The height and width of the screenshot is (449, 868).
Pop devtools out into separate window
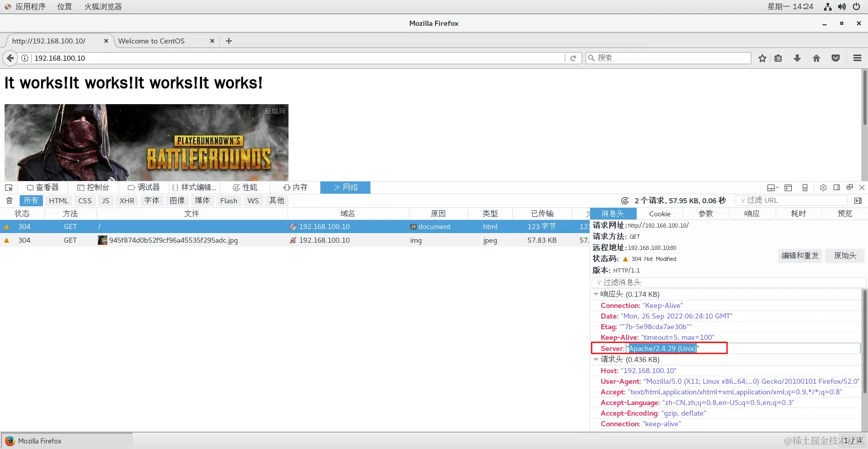(850, 188)
